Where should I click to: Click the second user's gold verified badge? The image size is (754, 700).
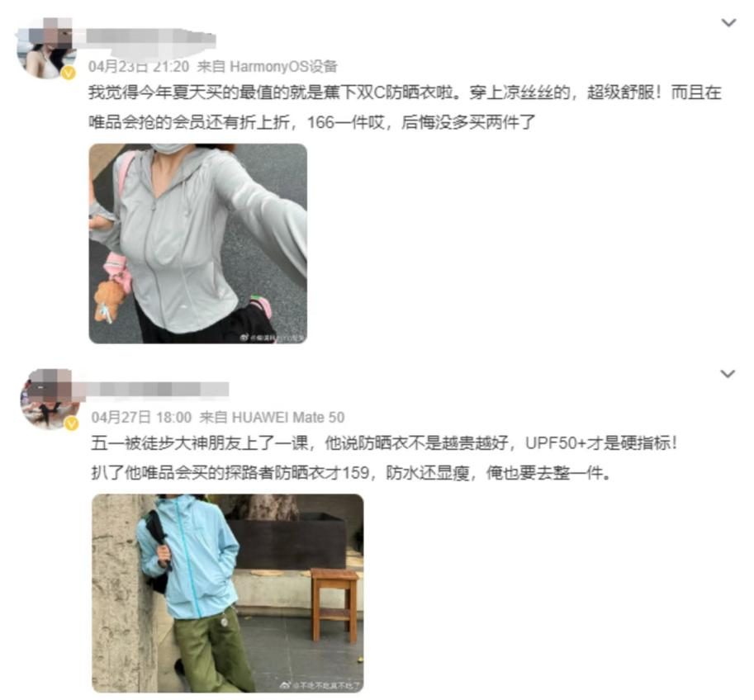[72, 423]
